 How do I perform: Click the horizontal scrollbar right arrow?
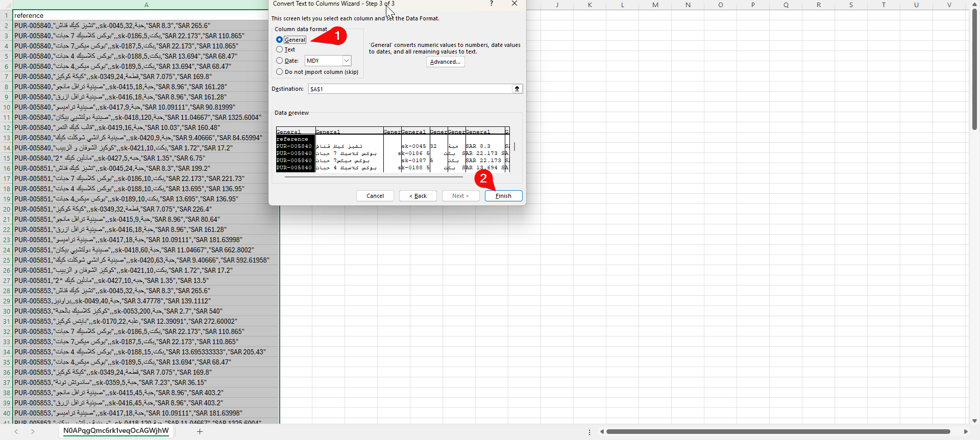[965, 431]
